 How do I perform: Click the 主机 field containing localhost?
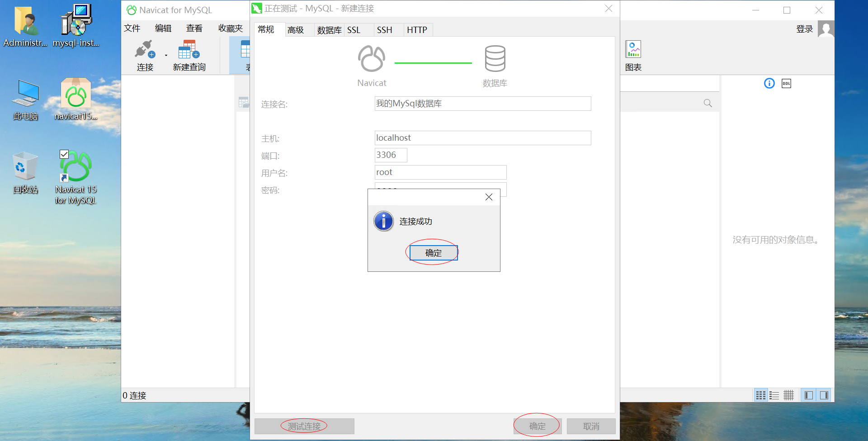[483, 138]
